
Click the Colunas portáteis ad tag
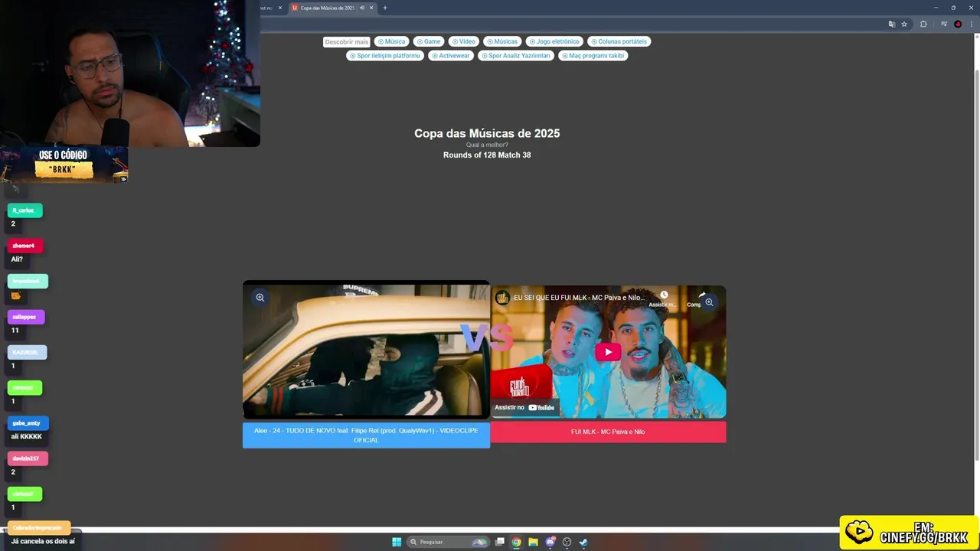[x=619, y=41]
